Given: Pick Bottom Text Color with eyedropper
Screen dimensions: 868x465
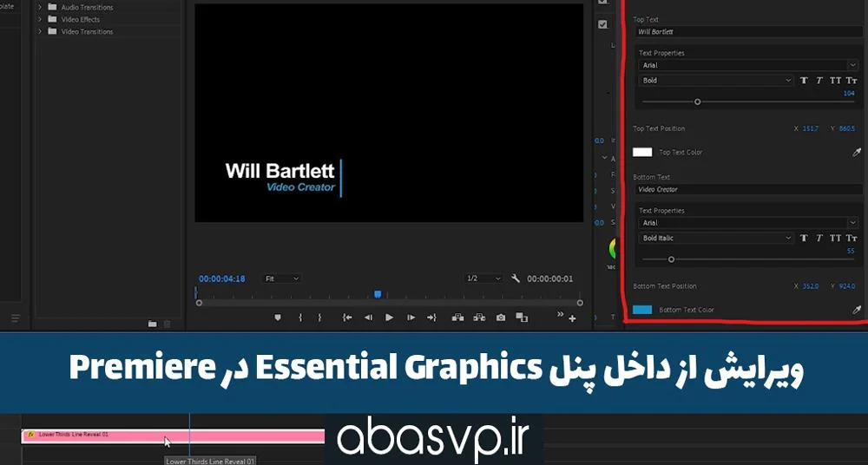Looking at the screenshot, I should tap(857, 310).
